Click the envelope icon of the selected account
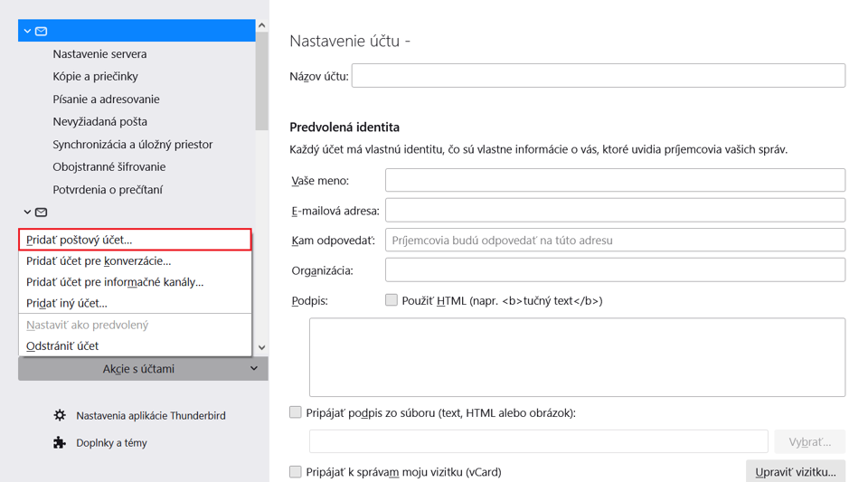868x482 pixels. [41, 31]
